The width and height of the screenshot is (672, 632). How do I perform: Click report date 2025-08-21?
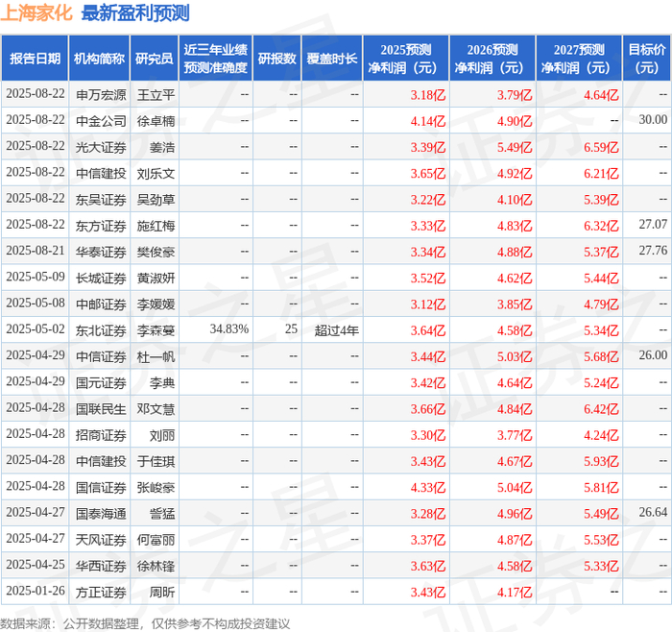tap(36, 251)
